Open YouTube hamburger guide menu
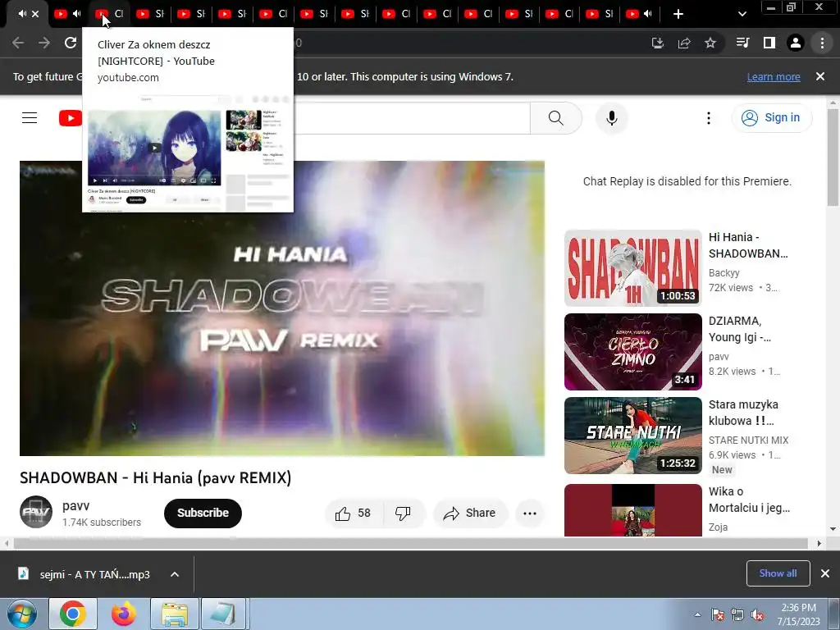This screenshot has width=840, height=630. click(30, 118)
